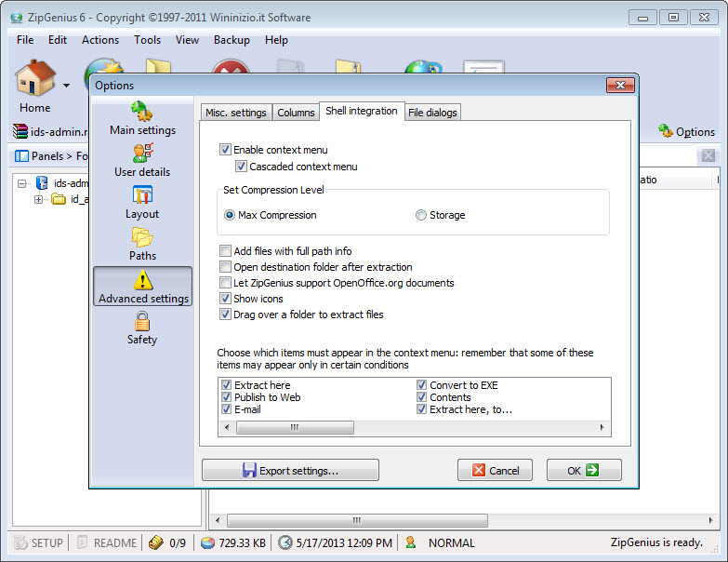
Task: Open the Edit menu
Action: [58, 40]
